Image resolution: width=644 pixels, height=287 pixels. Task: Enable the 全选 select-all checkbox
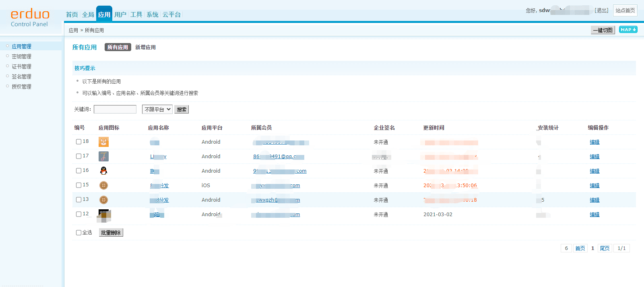pyautogui.click(x=78, y=233)
